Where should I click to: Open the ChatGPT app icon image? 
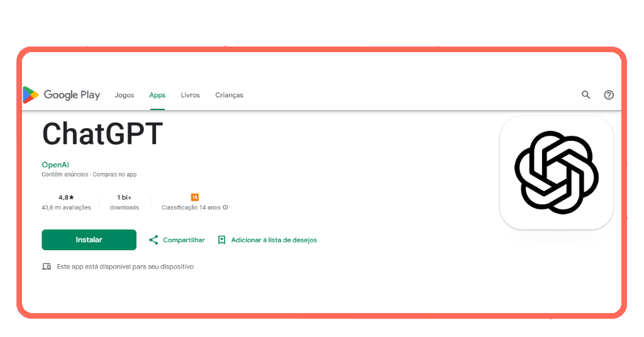(557, 172)
